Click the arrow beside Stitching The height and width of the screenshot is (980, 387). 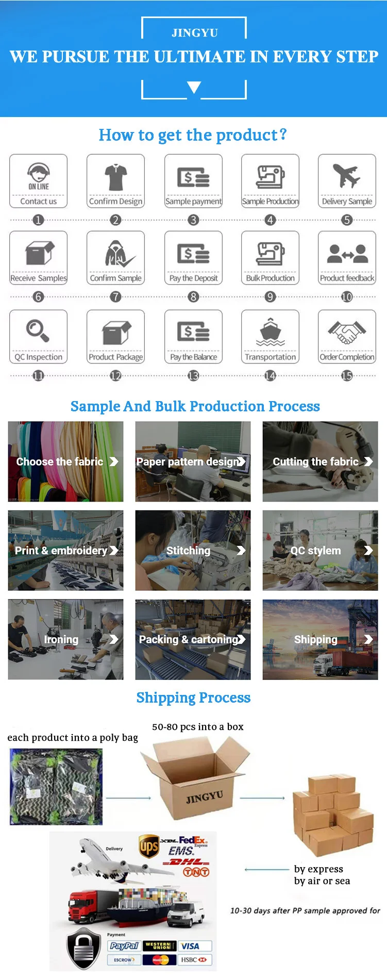point(241,551)
